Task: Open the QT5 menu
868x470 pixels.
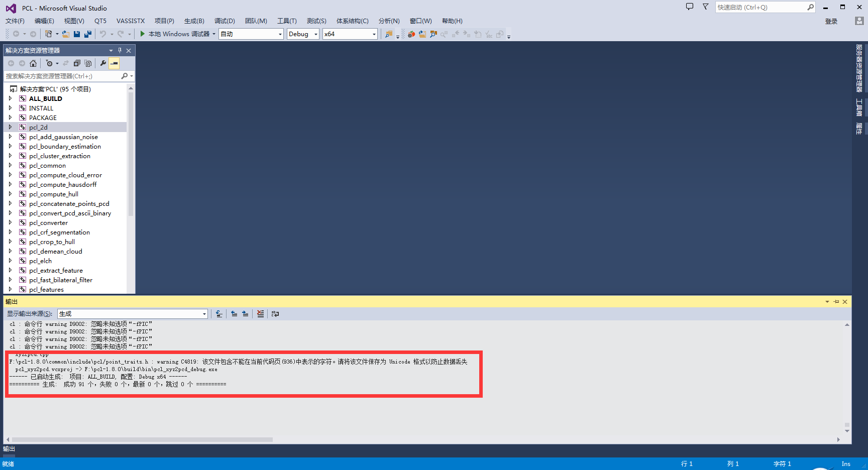Action: (100, 21)
